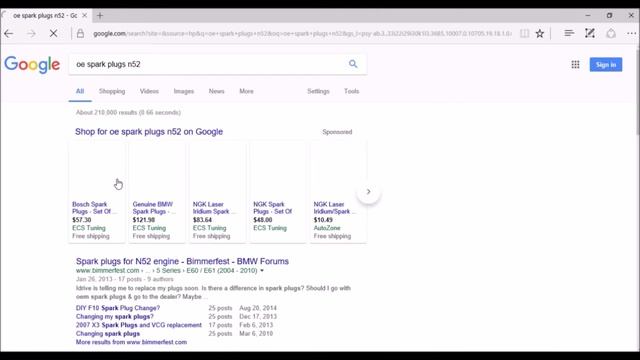Open the Settings search menu
640x360 pixels.
tap(318, 91)
